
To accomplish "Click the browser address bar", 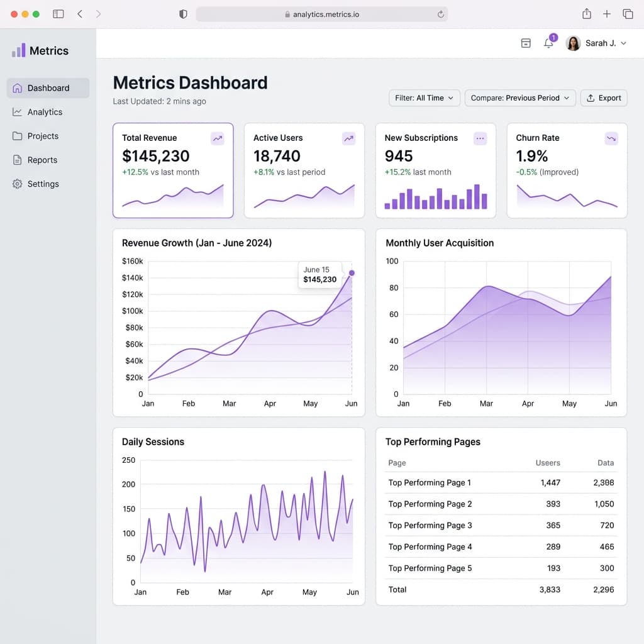I will click(322, 14).
